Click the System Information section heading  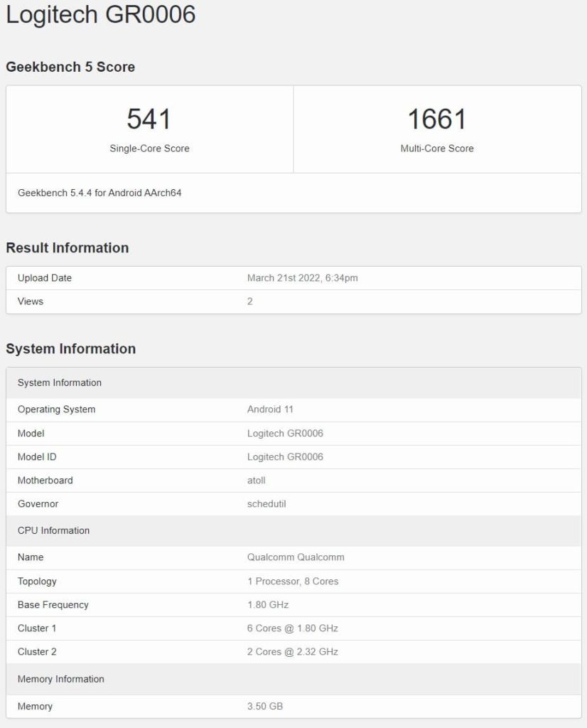(70, 349)
